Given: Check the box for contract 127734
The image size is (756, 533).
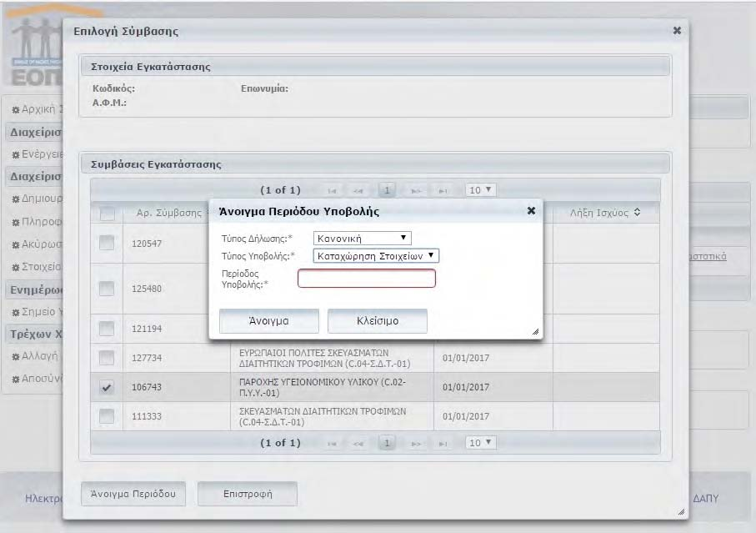Looking at the screenshot, I should pyautogui.click(x=107, y=358).
